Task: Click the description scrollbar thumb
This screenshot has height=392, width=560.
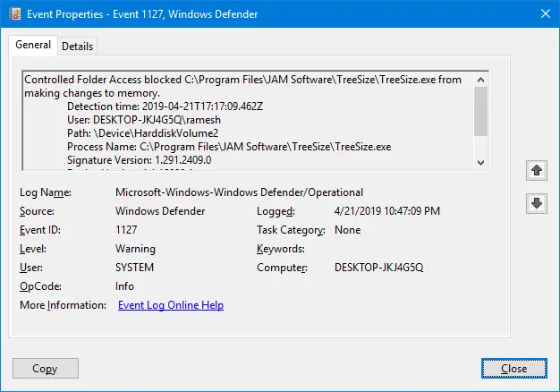Action: click(x=480, y=112)
